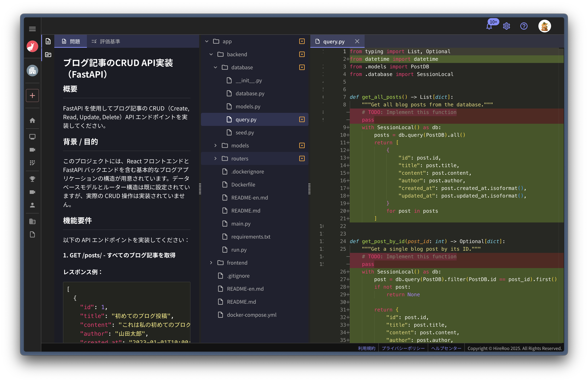
Task: Switch to the 評価基準 tab
Action: [x=106, y=41]
